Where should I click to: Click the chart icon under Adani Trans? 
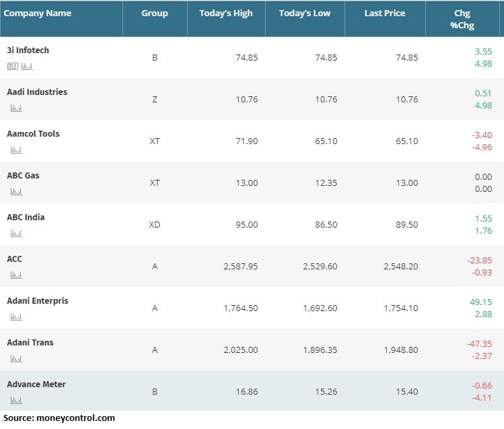[x=15, y=358]
